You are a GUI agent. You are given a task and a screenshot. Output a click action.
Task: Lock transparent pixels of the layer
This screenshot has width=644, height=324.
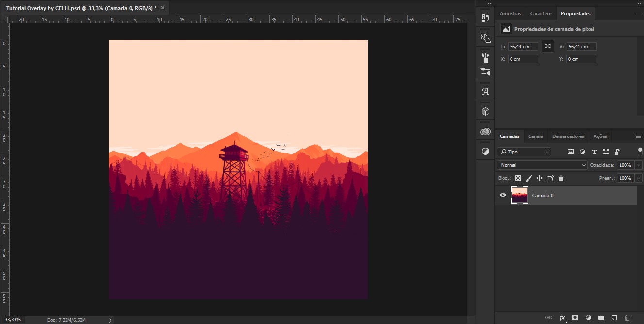(518, 178)
